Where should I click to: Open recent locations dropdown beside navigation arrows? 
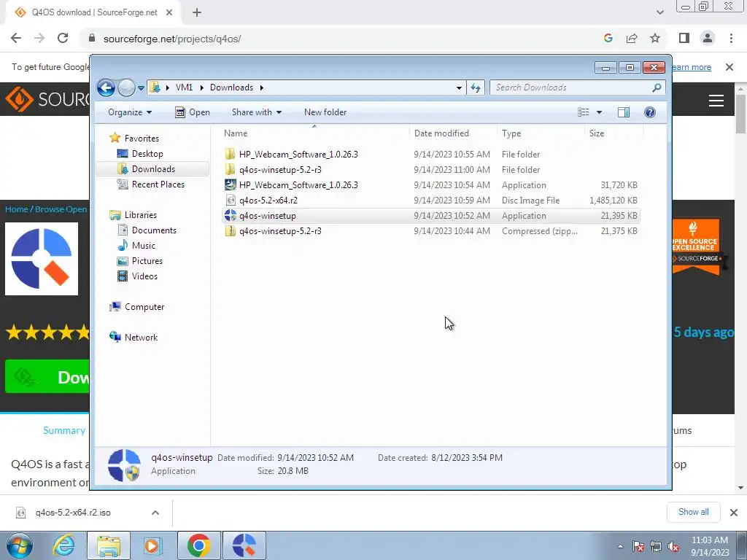141,88
